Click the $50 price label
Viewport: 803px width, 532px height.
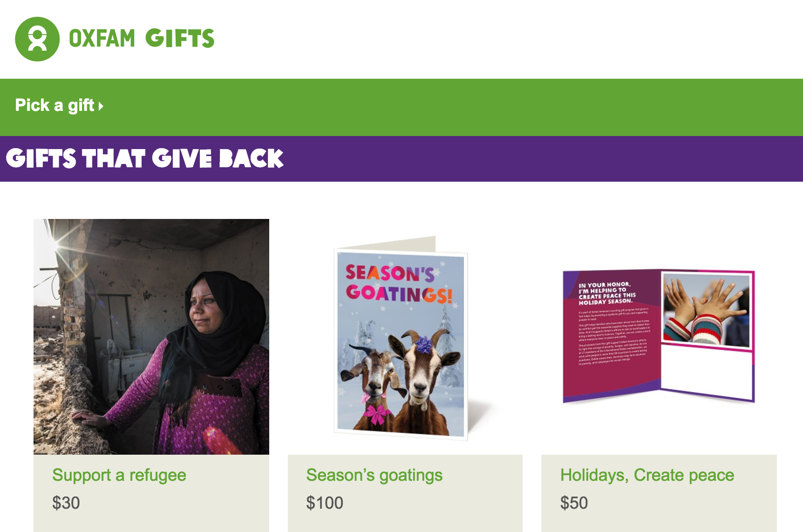pos(574,503)
